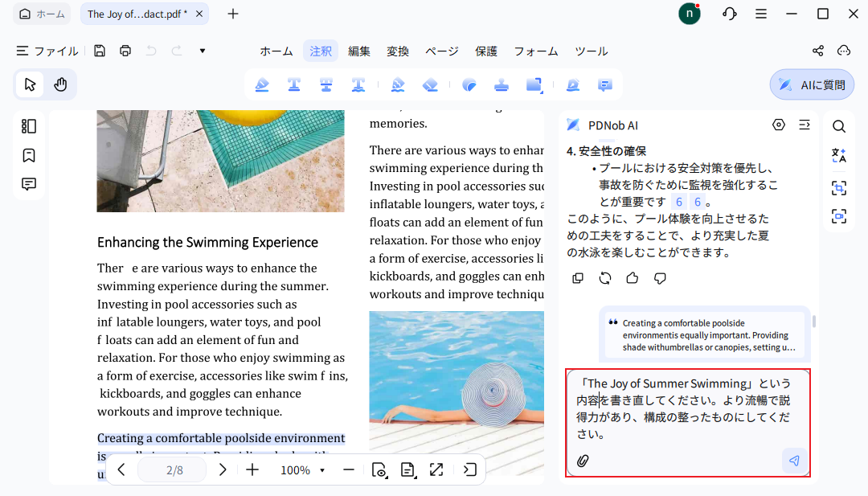Open the page thumbnails sidebar panel

(x=29, y=126)
